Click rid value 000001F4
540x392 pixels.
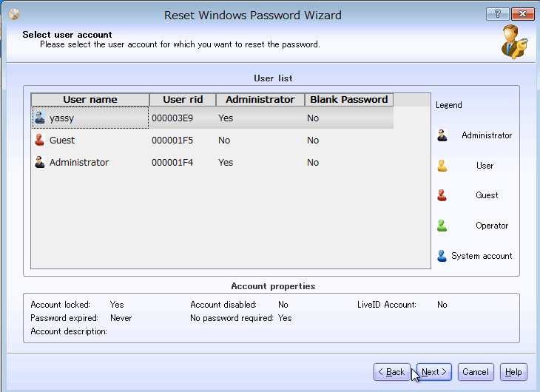tap(172, 162)
